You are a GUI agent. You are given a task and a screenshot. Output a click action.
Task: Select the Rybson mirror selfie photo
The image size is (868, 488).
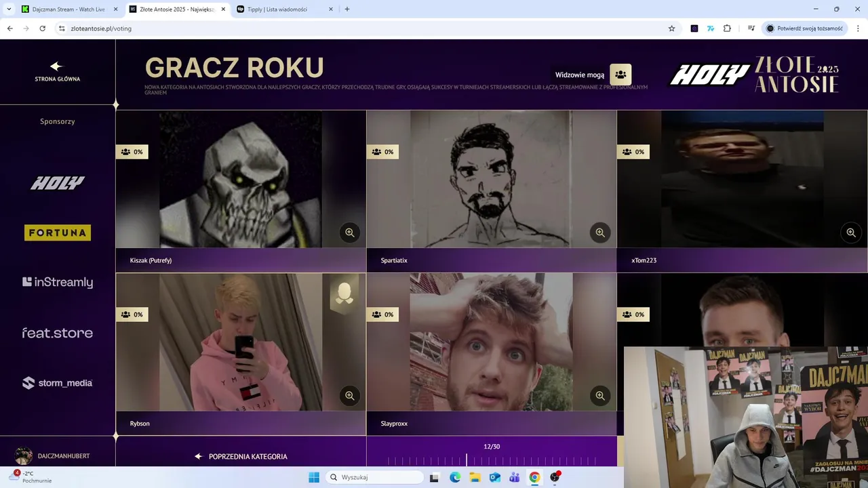(241, 342)
